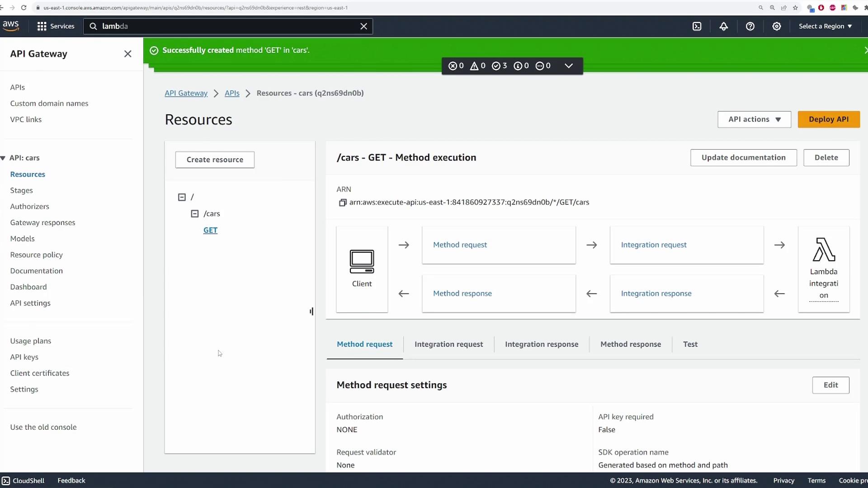Click the Client computer icon

point(362,261)
